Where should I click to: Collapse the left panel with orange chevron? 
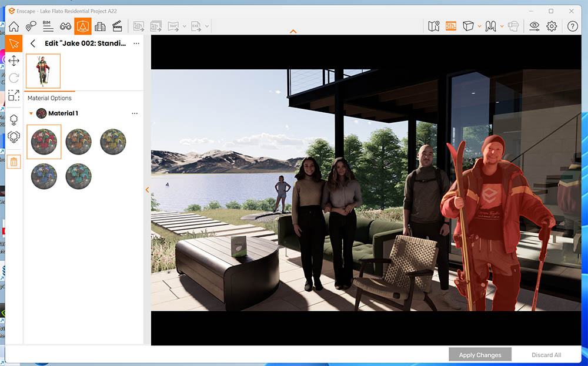(x=147, y=190)
